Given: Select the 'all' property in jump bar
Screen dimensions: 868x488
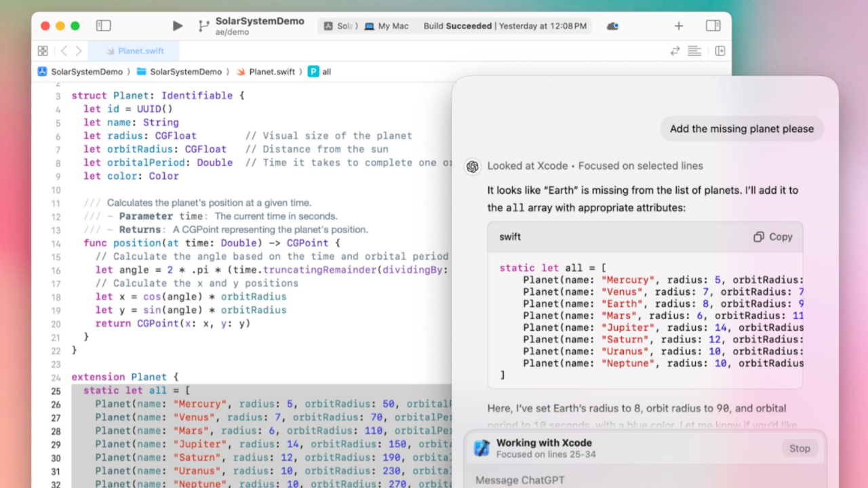Looking at the screenshot, I should (x=319, y=71).
